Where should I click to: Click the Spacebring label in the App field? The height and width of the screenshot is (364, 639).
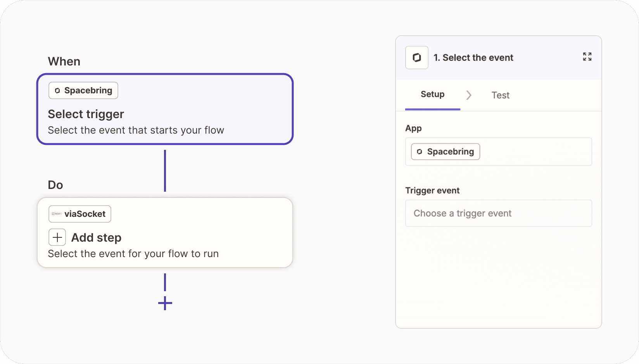pyautogui.click(x=451, y=152)
